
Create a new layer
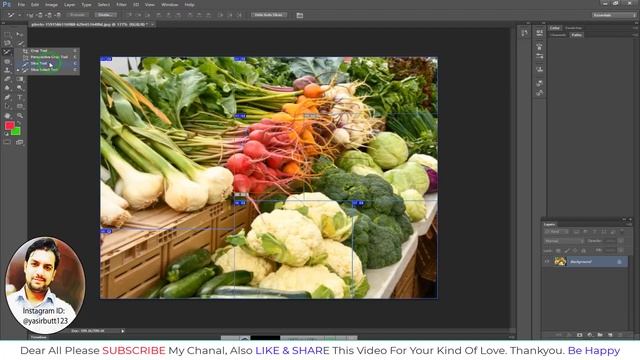tap(610, 335)
